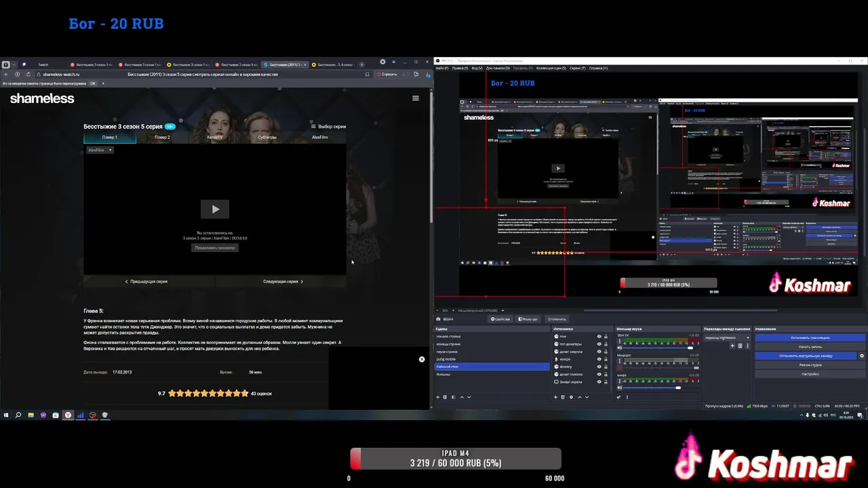The width and height of the screenshot is (868, 488).
Task: Toggle visibility of Захват экрана source
Action: (x=599, y=382)
